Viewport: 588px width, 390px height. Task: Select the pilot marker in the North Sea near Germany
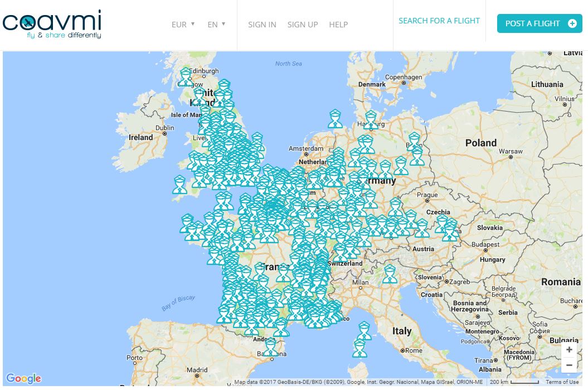pyautogui.click(x=335, y=119)
